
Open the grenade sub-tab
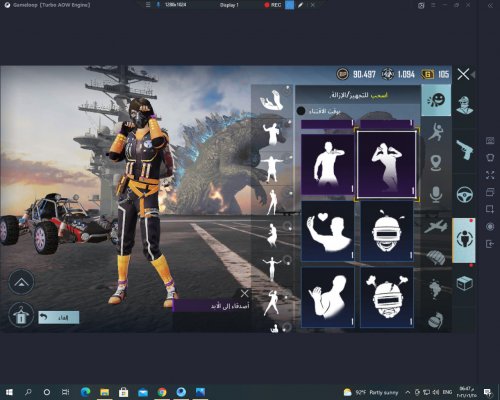pos(436,320)
